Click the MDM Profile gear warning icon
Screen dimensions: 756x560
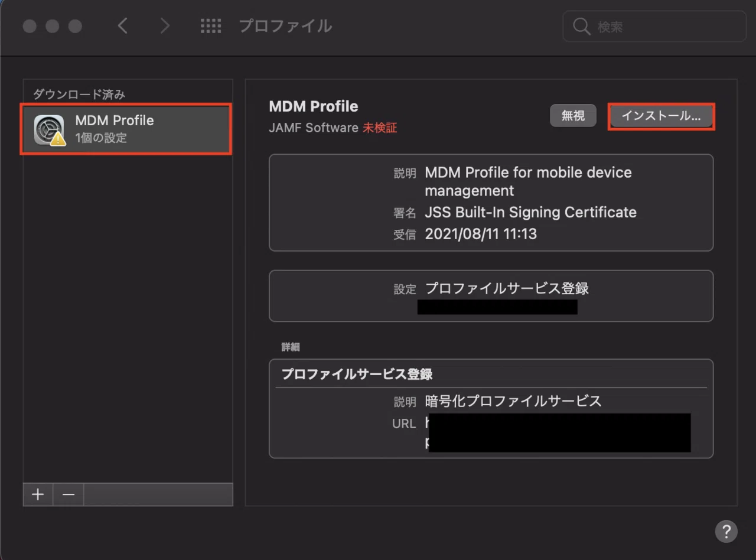(50, 130)
